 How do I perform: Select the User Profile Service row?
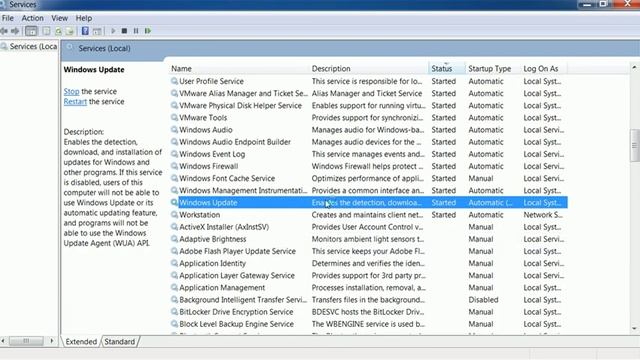369,81
